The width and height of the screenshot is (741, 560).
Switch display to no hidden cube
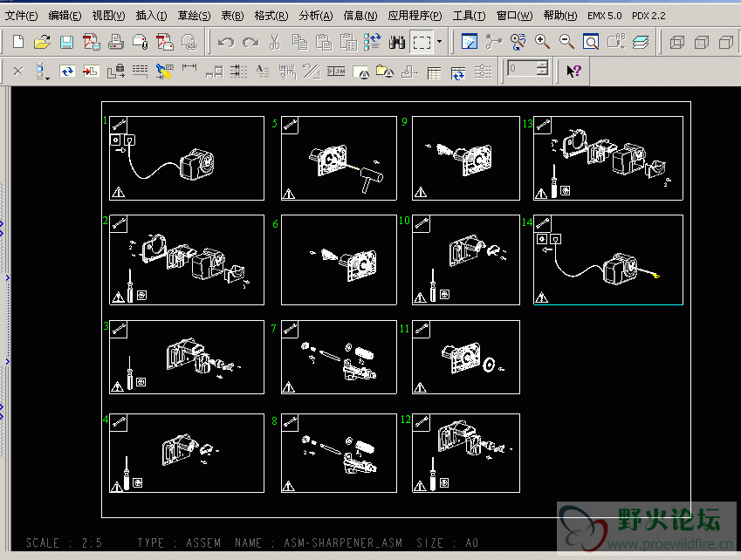pyautogui.click(x=726, y=42)
